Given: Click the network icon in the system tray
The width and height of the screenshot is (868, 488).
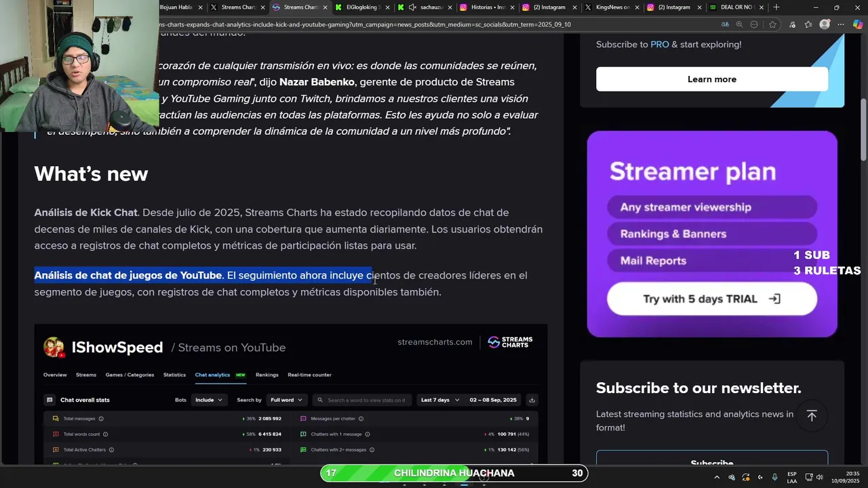Looking at the screenshot, I should [809, 477].
